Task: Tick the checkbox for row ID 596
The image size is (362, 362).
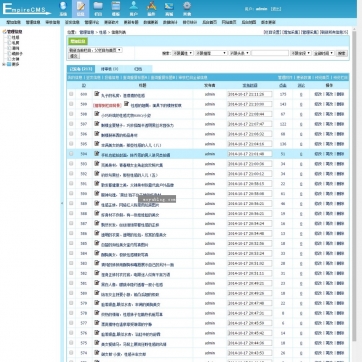Action: 71,134
